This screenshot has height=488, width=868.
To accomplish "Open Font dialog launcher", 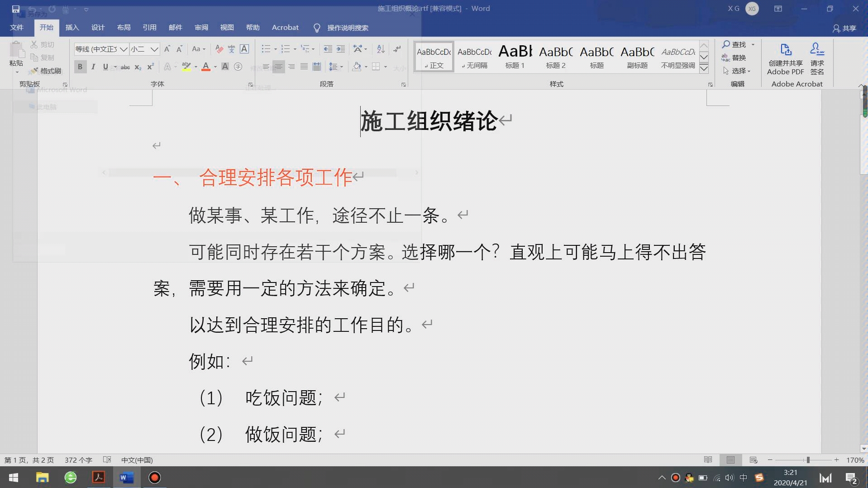I will 250,85.
